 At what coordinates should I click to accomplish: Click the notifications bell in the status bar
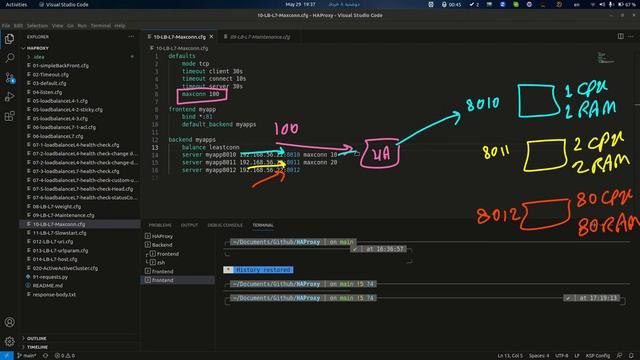631,356
